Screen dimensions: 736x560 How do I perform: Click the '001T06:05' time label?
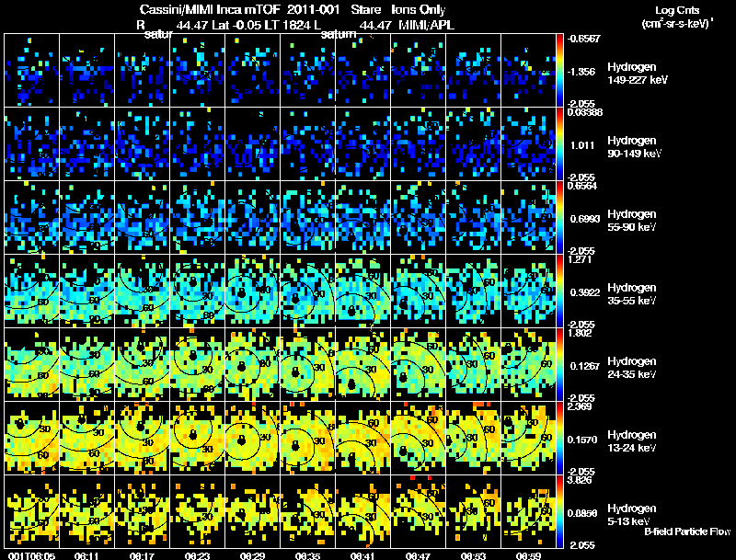click(x=31, y=555)
